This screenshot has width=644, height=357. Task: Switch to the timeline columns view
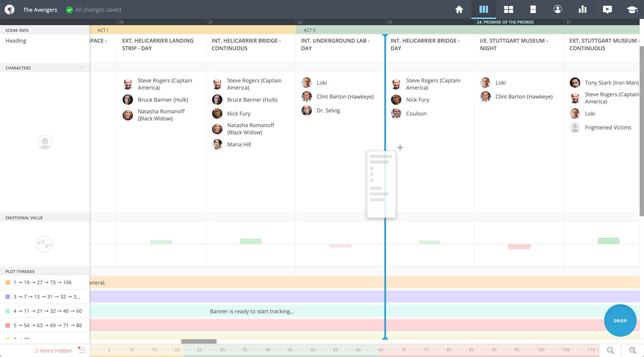coord(483,9)
